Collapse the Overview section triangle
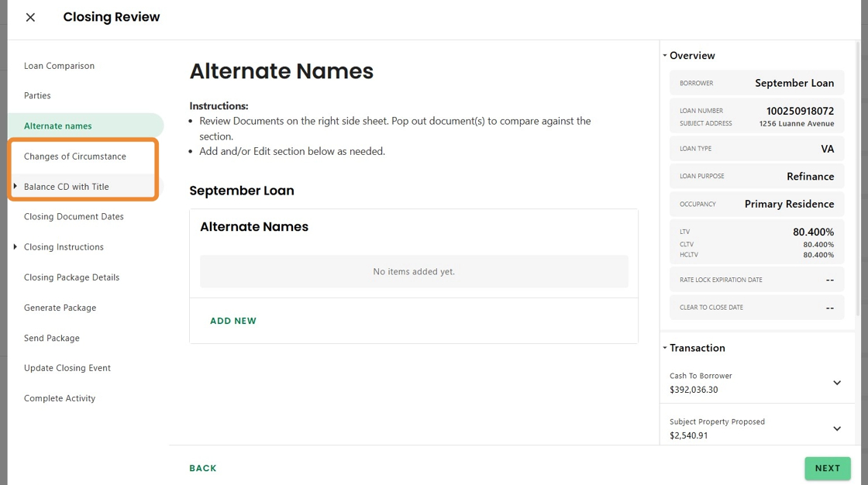Screen dimensions: 868x485 [665, 56]
